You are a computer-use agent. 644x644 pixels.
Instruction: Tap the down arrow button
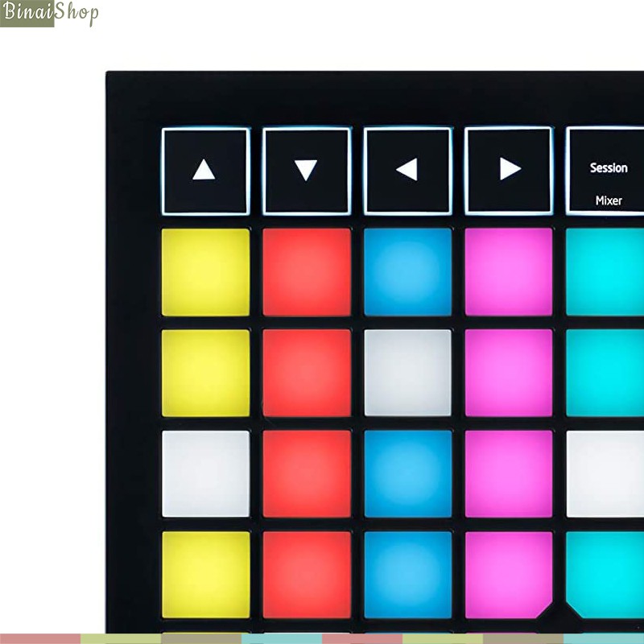click(307, 171)
